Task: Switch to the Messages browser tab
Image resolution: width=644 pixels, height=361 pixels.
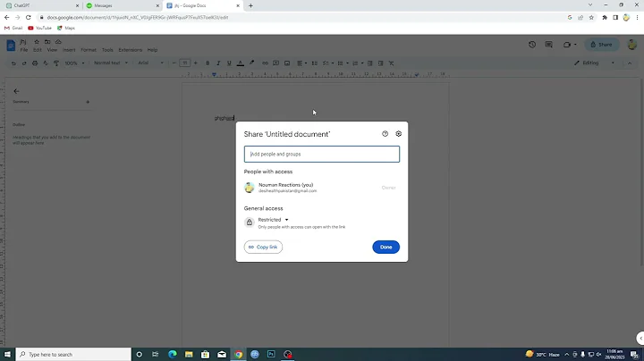Action: coord(122,5)
